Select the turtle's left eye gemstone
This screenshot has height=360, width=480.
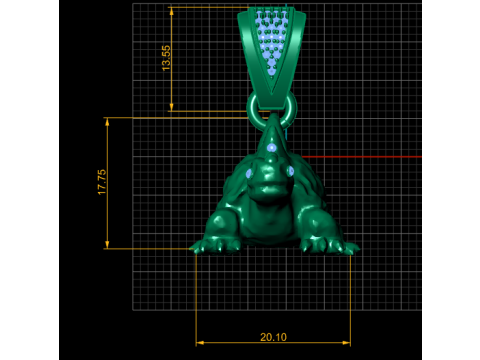249,173
